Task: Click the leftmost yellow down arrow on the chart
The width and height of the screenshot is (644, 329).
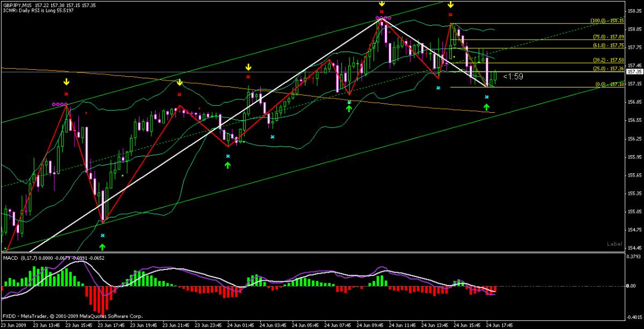Action: tap(66, 82)
